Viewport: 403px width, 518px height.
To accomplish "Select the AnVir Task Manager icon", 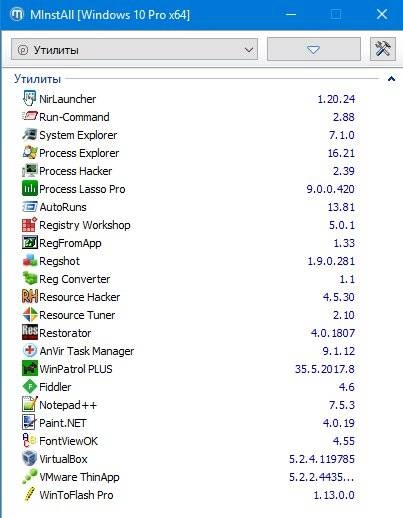I will [x=30, y=351].
